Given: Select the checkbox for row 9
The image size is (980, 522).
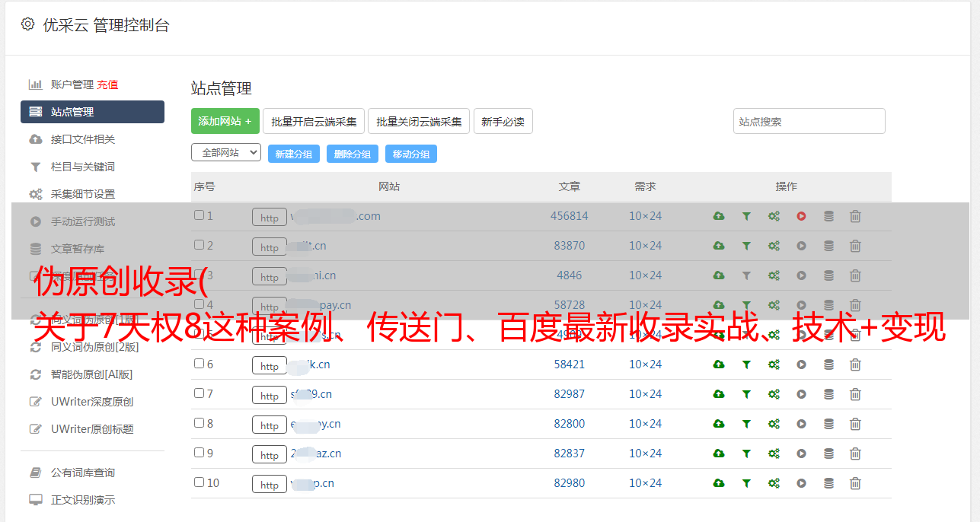Looking at the screenshot, I should click(x=200, y=453).
